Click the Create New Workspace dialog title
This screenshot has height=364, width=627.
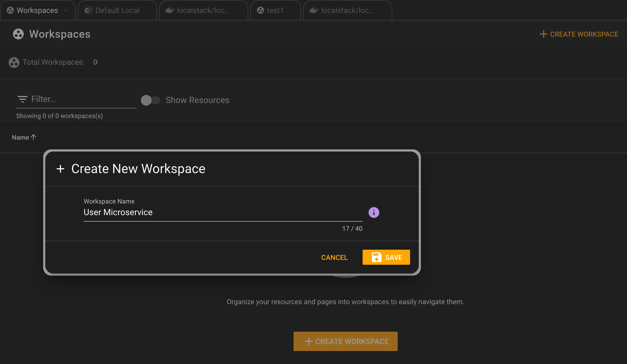tap(138, 169)
